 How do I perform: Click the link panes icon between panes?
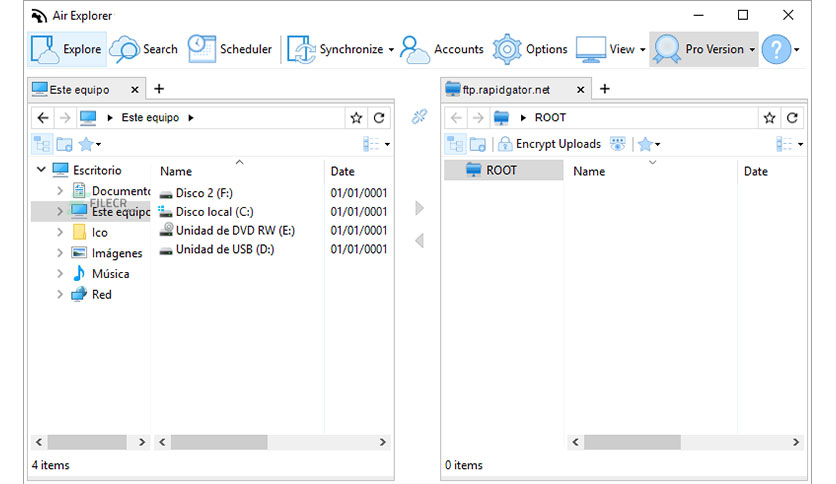419,116
